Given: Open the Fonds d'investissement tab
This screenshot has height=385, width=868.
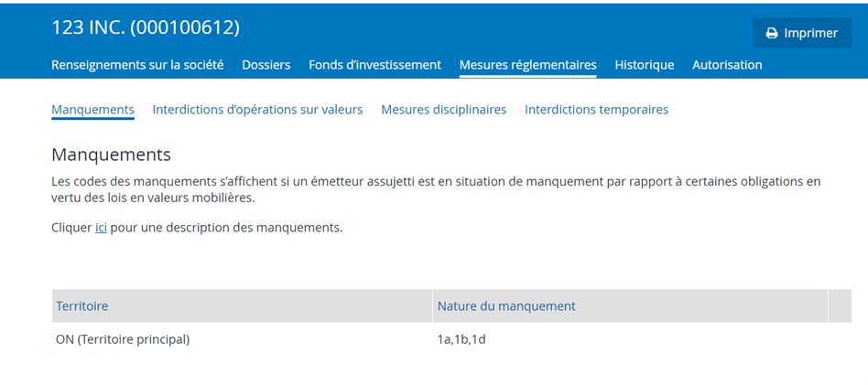Looking at the screenshot, I should pyautogui.click(x=374, y=65).
